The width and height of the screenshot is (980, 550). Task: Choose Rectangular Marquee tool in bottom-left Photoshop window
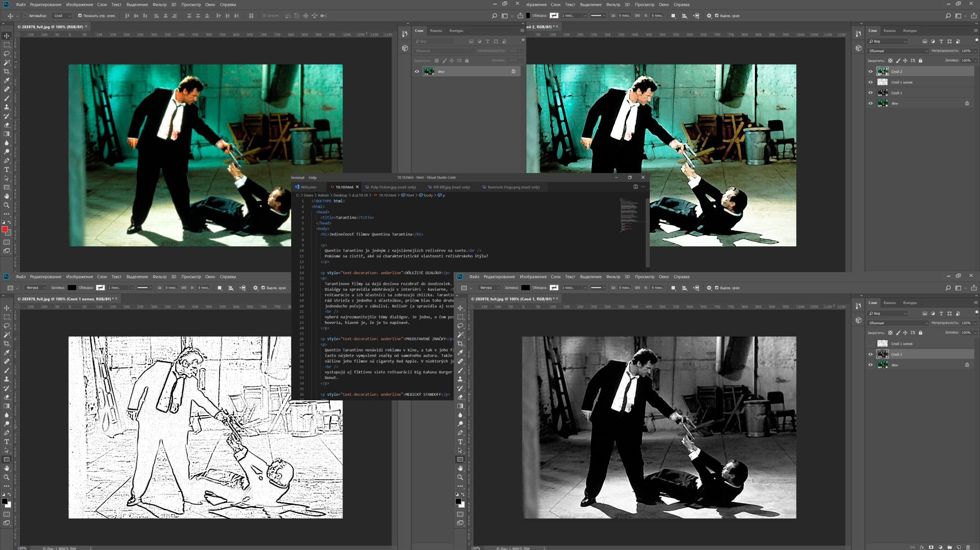tap(7, 317)
